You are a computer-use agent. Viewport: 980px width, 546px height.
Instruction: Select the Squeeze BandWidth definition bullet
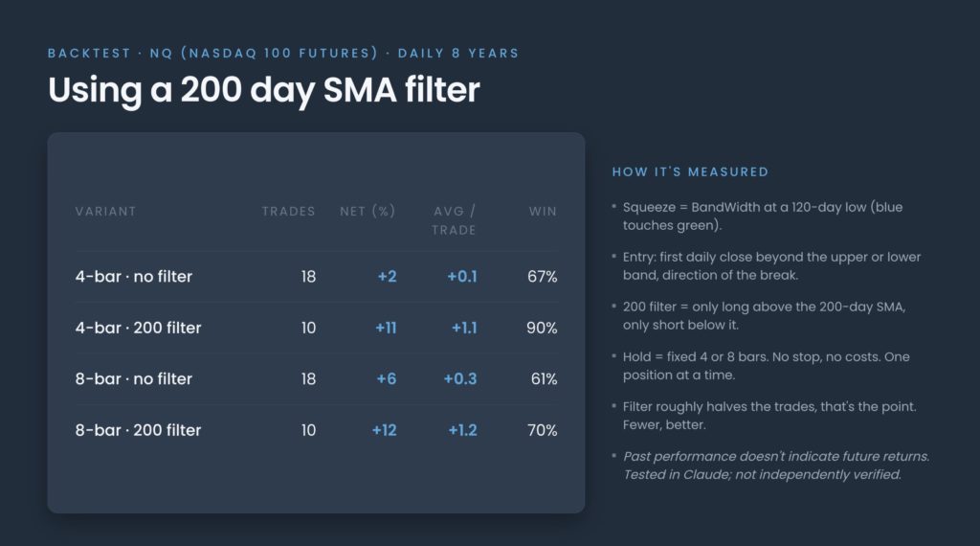(x=763, y=216)
